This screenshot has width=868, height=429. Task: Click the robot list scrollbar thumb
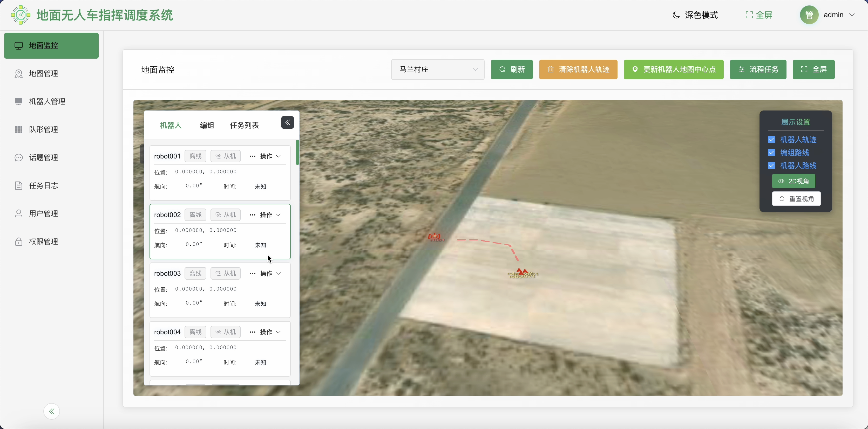297,153
